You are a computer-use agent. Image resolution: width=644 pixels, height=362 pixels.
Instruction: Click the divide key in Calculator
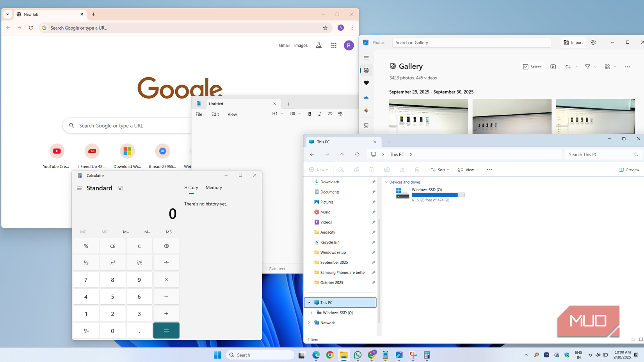coord(166,263)
